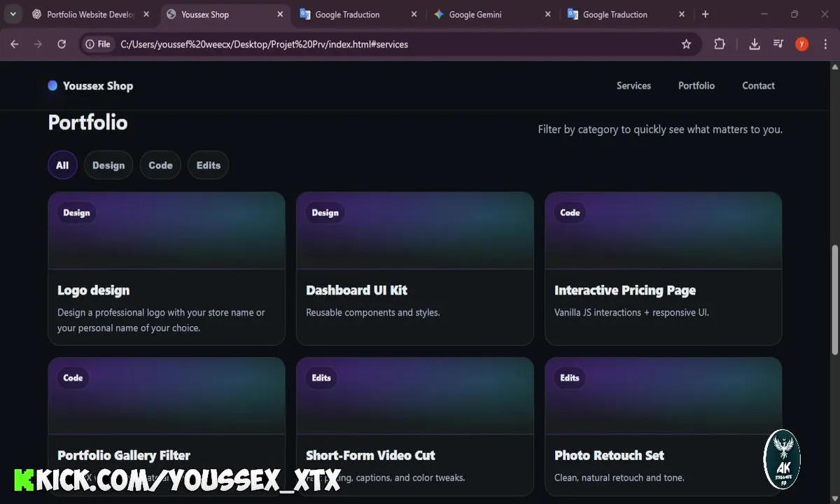Viewport: 840px width, 504px height.
Task: Open the Dashboard UI Kit card
Action: pos(415,269)
